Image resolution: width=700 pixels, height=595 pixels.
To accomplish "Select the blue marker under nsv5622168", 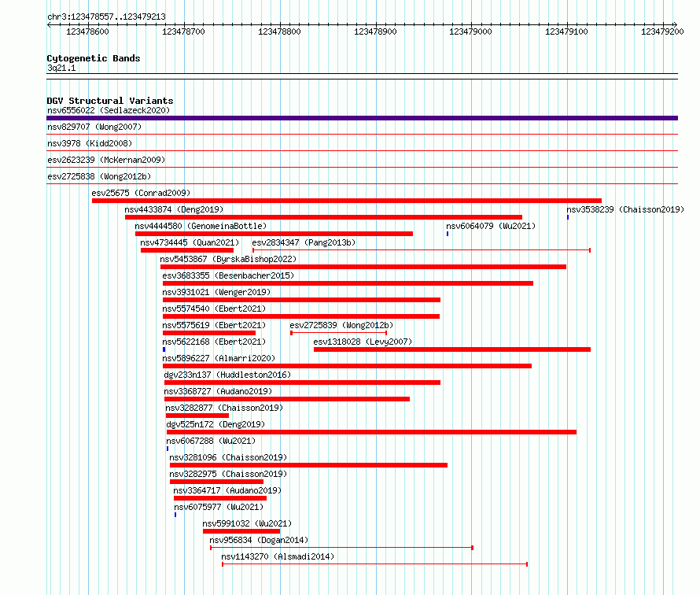I will pos(164,349).
